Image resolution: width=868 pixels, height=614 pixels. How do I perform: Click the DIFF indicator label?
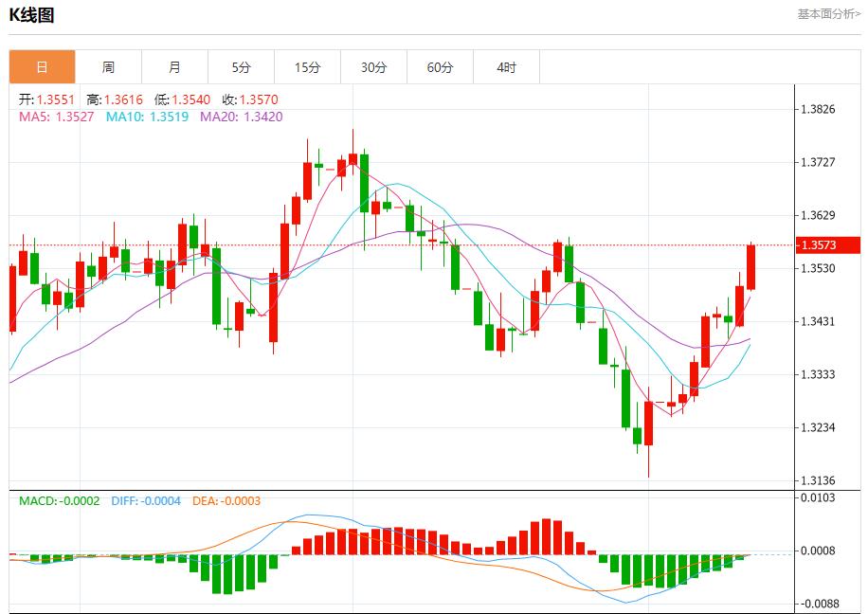tap(145, 500)
